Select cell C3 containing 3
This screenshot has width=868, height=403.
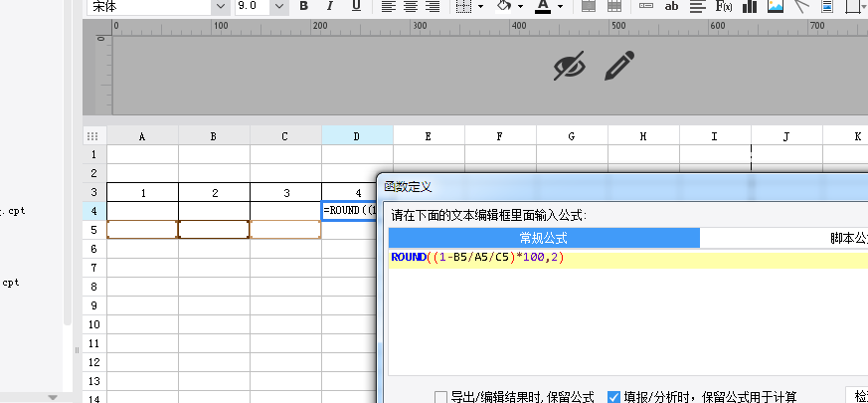tap(285, 192)
